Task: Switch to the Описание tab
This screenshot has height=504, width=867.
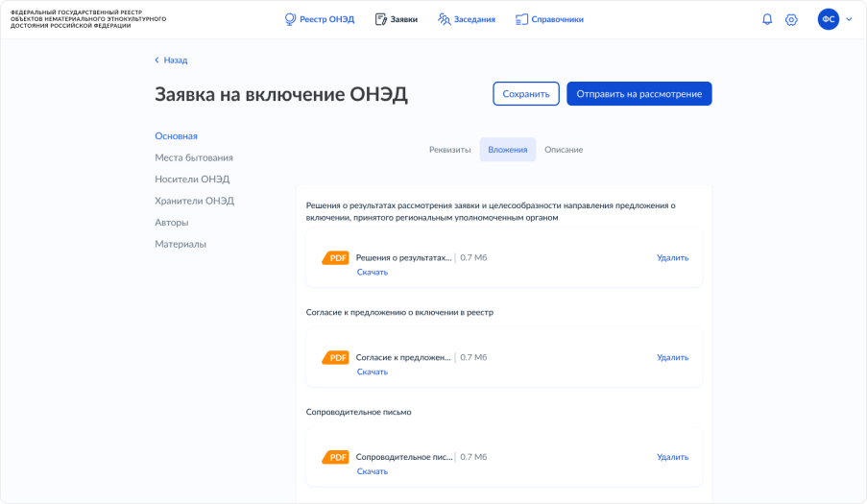Action: coord(564,150)
